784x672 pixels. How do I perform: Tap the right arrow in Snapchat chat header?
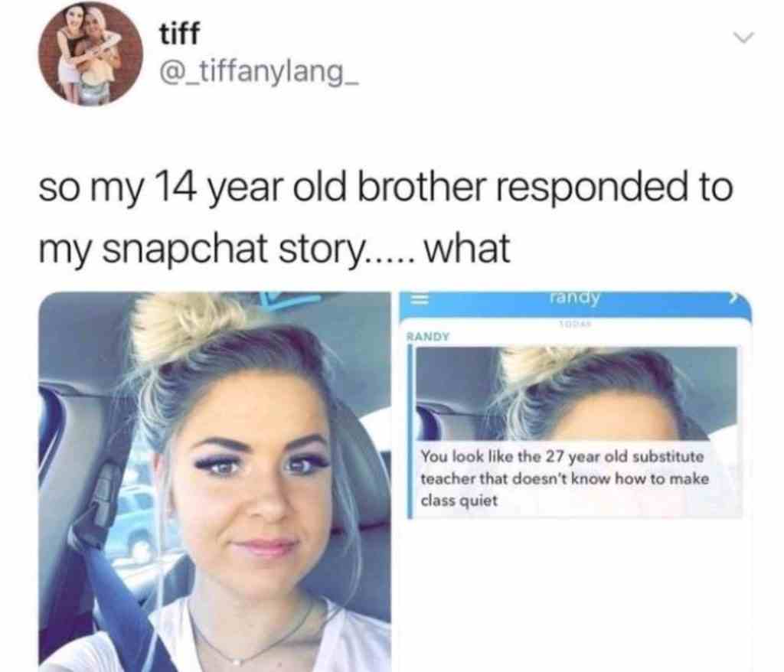[x=733, y=298]
